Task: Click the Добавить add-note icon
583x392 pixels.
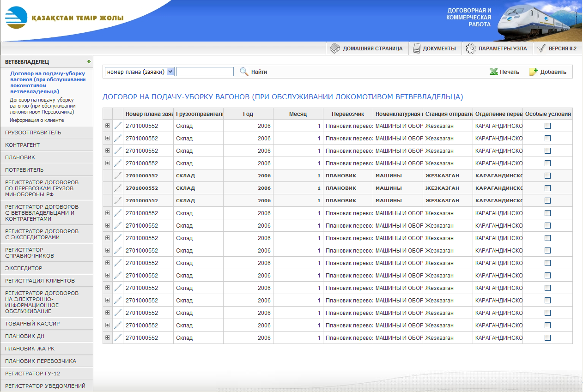Action: coord(534,72)
